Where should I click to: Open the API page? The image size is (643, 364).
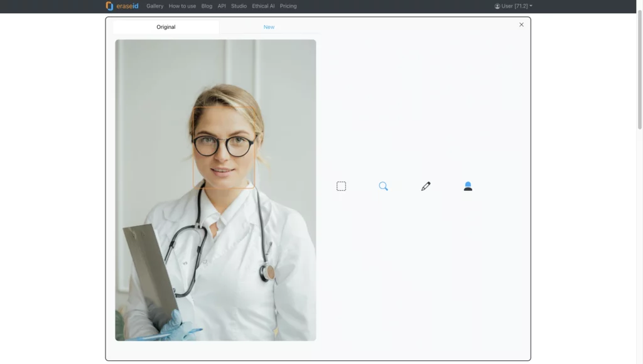pyautogui.click(x=221, y=6)
